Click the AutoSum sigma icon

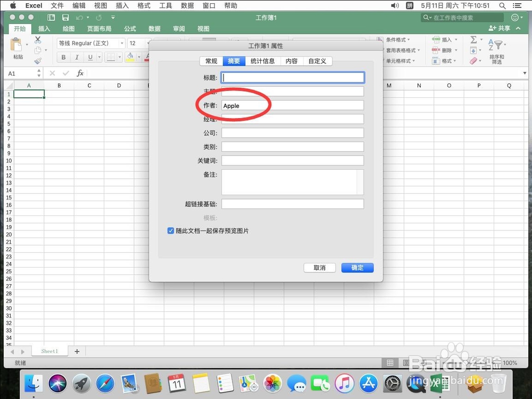point(473,40)
